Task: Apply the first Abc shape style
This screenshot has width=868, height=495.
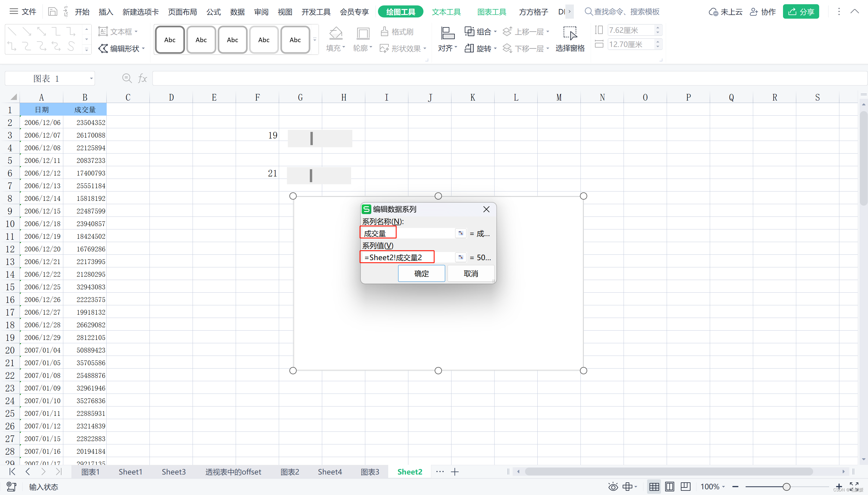Action: [170, 40]
